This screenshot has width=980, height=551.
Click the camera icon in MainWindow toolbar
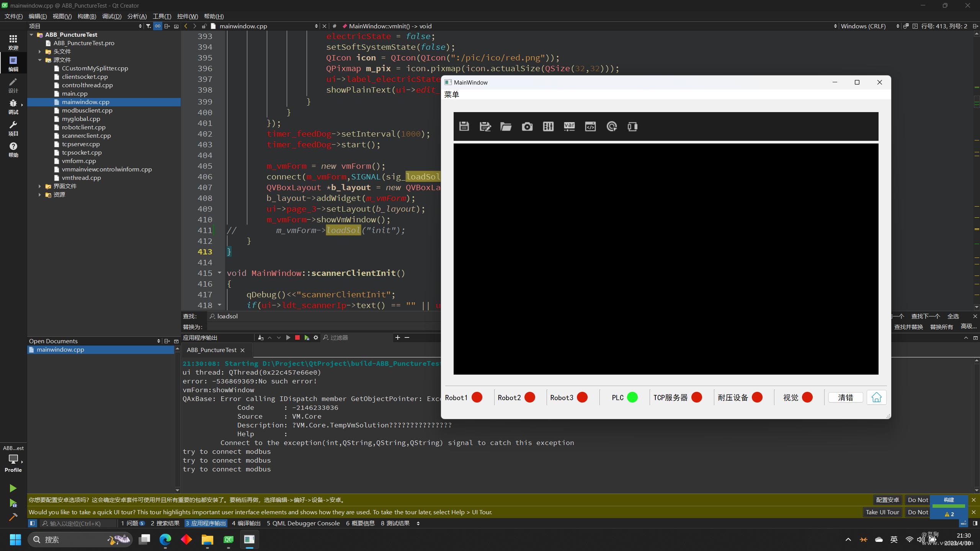(x=527, y=126)
